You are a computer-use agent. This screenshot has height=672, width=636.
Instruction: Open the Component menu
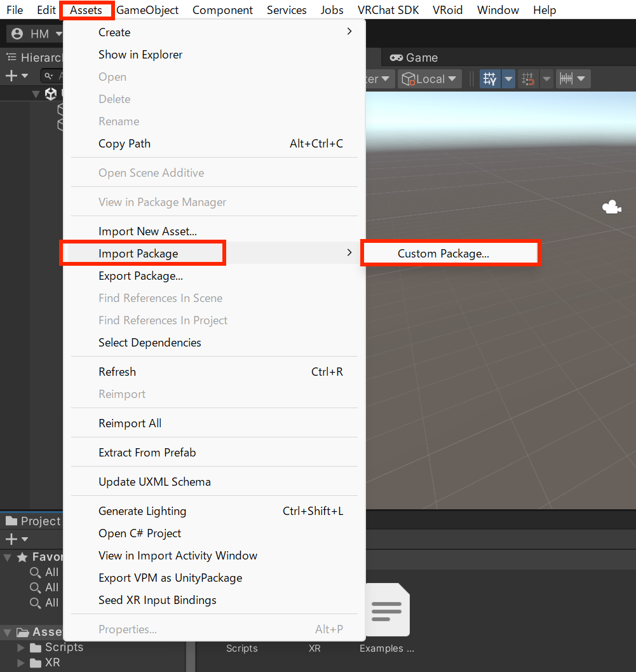pos(222,10)
